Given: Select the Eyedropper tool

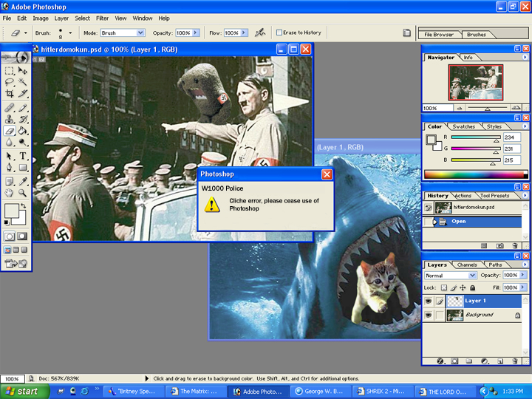Looking at the screenshot, I should pos(22,182).
